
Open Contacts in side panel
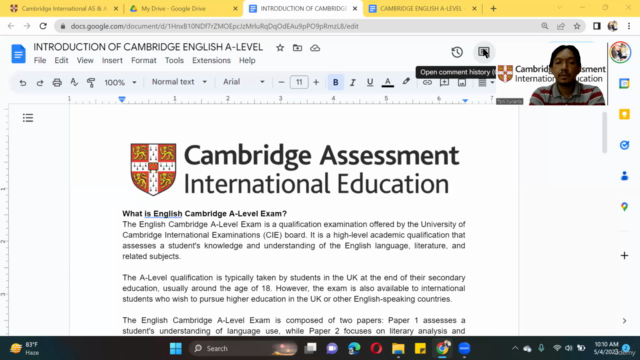pyautogui.click(x=624, y=176)
